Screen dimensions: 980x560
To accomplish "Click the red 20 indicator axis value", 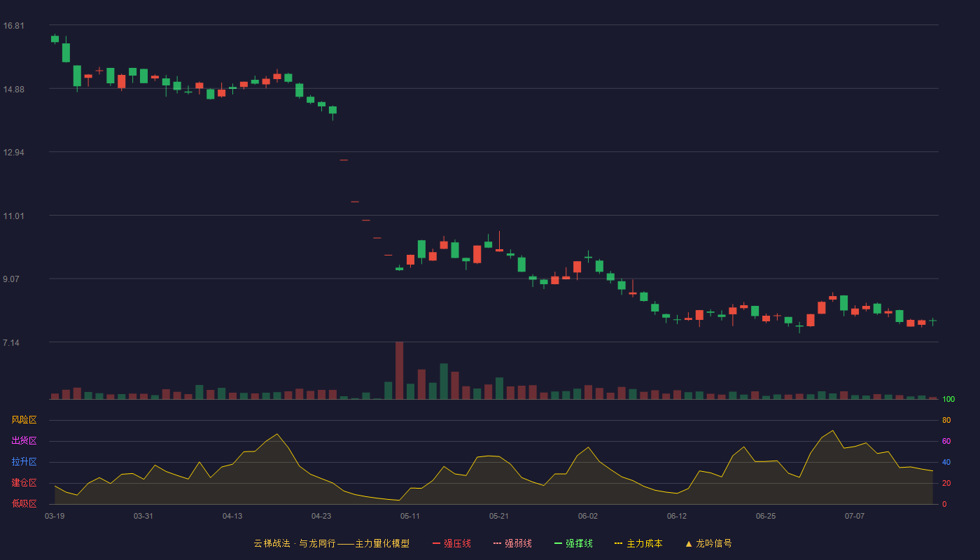I will point(946,483).
